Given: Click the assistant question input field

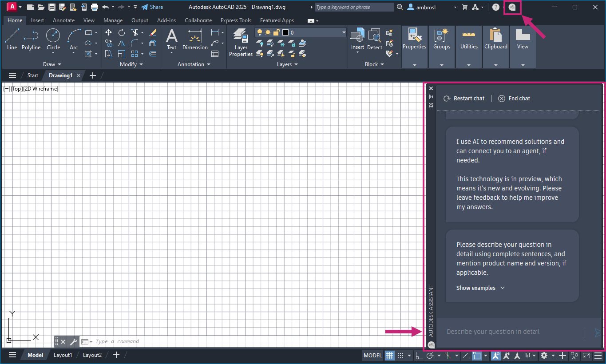Looking at the screenshot, I should coord(511,332).
